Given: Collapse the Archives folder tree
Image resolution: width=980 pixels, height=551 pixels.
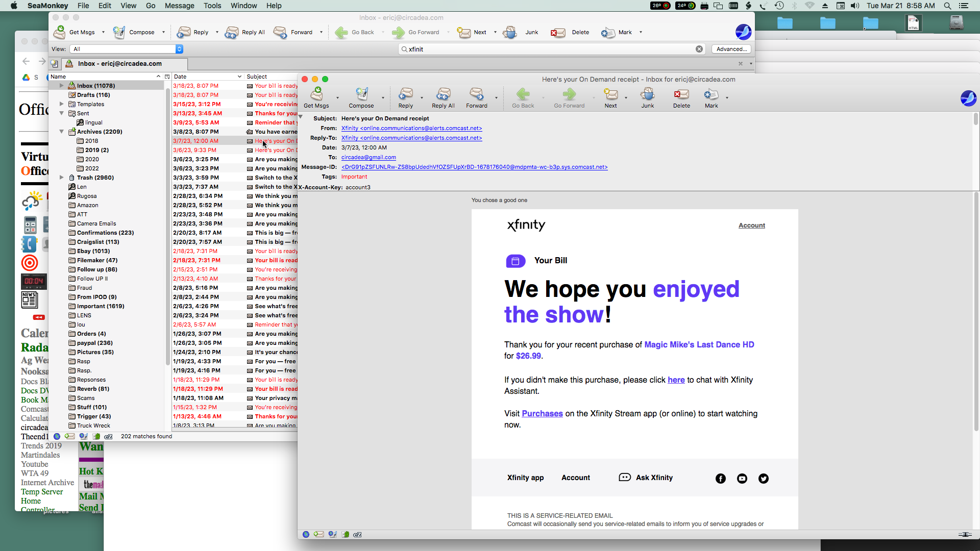Looking at the screenshot, I should coord(62,132).
